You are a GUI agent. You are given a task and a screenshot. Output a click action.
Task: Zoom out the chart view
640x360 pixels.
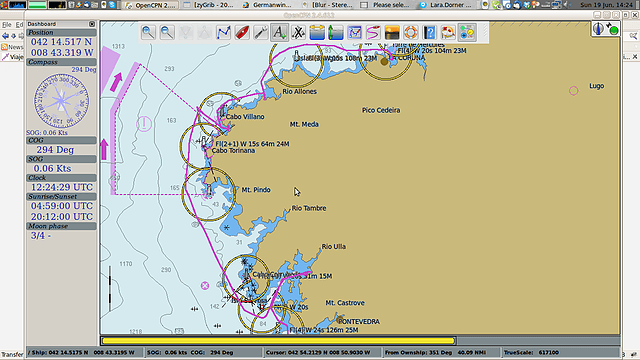167,32
